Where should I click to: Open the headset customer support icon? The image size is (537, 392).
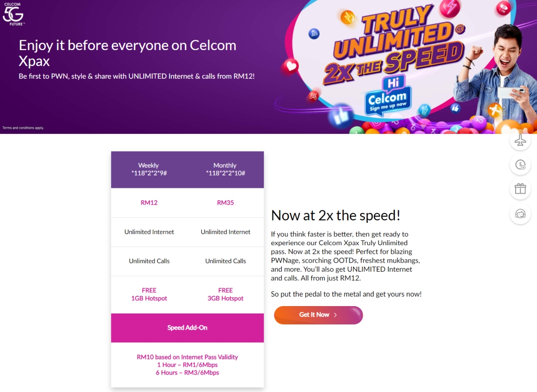pyautogui.click(x=520, y=214)
